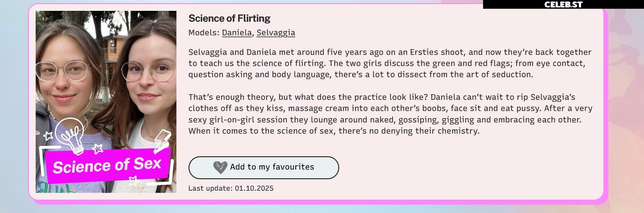Click the lightbulb doodle on the thumbnail
644x213 pixels.
tap(70, 136)
